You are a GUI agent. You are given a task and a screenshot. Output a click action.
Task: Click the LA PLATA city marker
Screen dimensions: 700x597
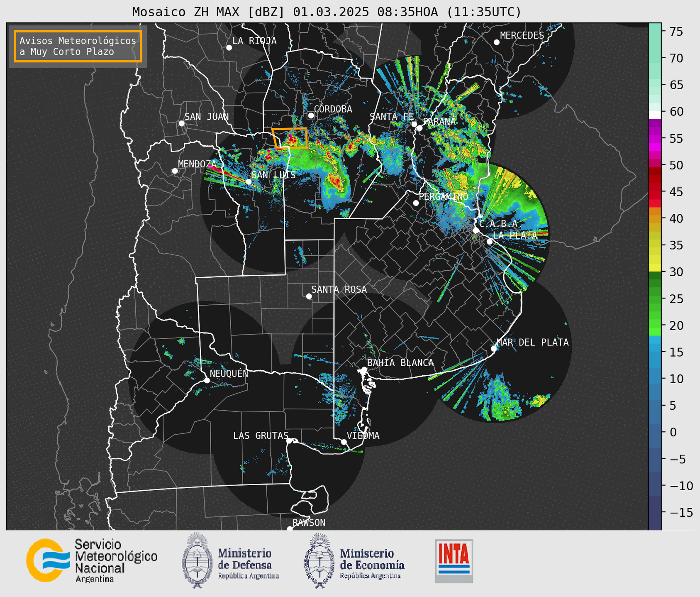[x=490, y=242]
